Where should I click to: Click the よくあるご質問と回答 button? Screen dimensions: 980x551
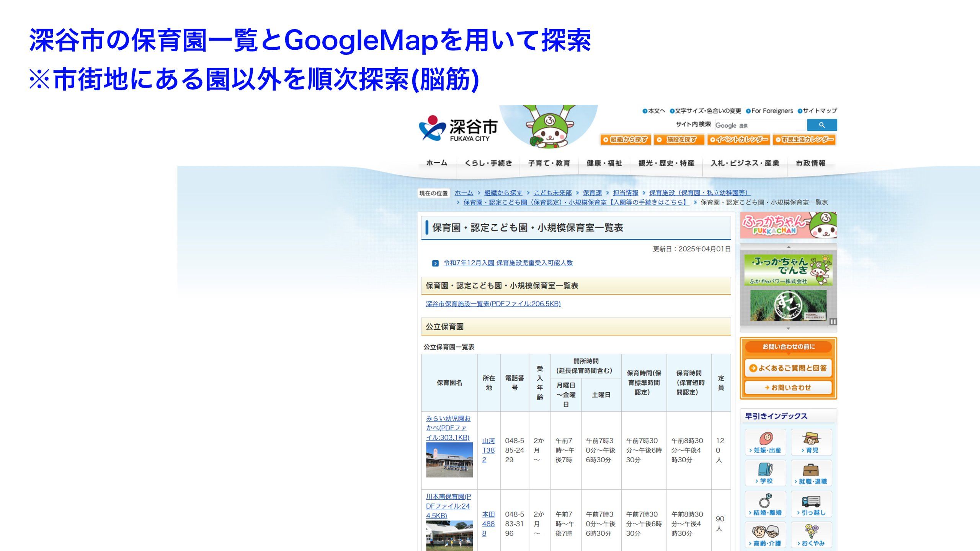[788, 368]
